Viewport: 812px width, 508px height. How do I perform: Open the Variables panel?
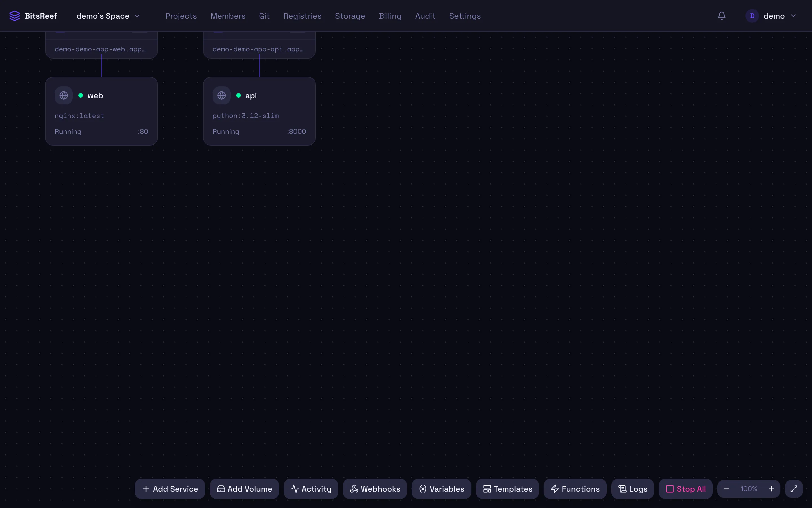pyautogui.click(x=441, y=489)
